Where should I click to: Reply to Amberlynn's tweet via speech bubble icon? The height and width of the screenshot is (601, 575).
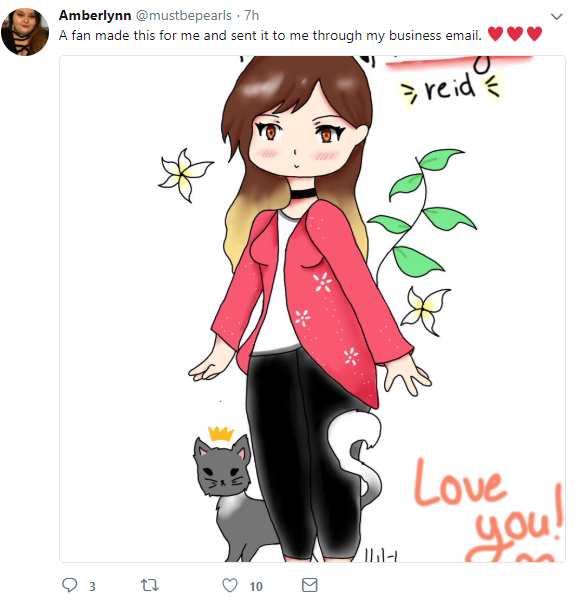click(x=70, y=585)
